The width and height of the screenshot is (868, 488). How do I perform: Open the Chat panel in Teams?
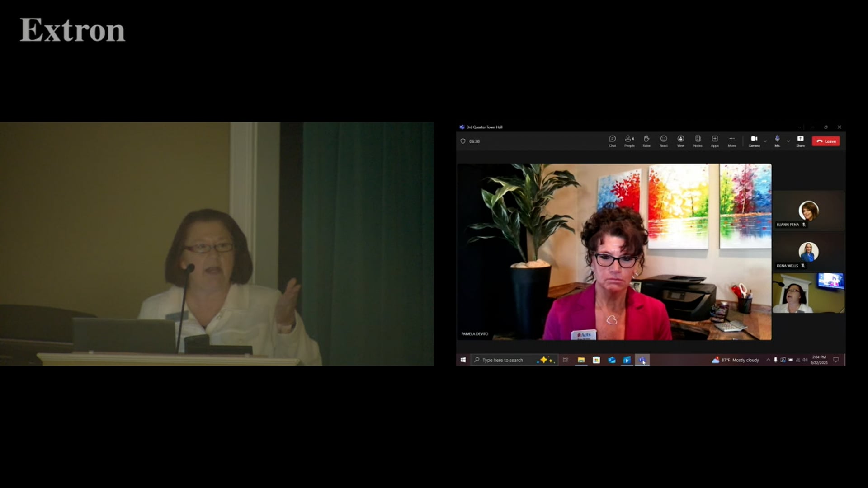612,141
